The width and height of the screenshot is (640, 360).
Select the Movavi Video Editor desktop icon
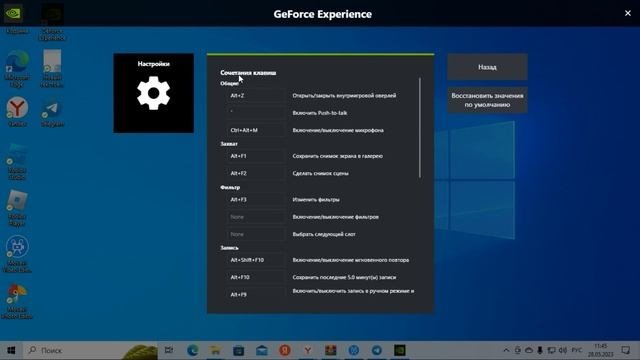[x=17, y=254]
